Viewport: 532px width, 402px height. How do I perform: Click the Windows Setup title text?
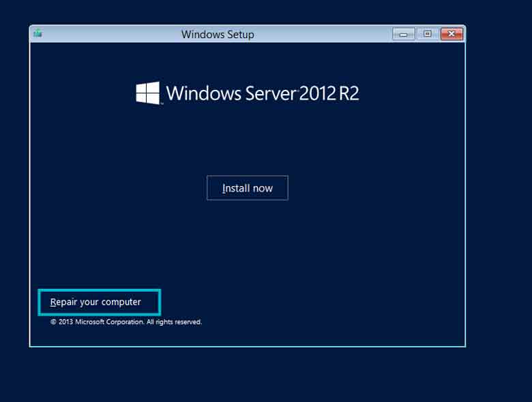[x=218, y=34]
